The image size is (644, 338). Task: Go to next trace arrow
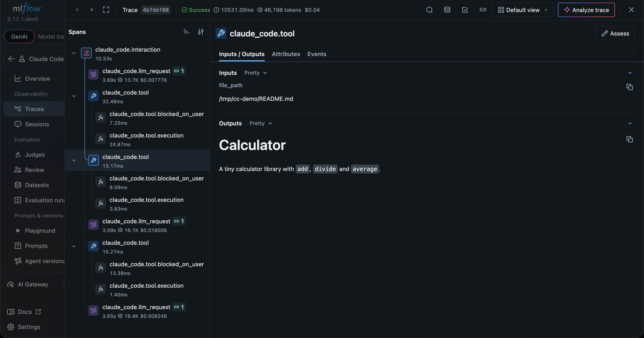(92, 10)
